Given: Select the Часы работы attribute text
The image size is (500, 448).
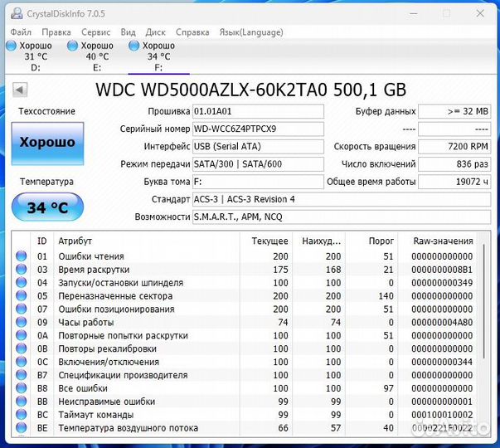Looking at the screenshot, I should [x=85, y=322].
